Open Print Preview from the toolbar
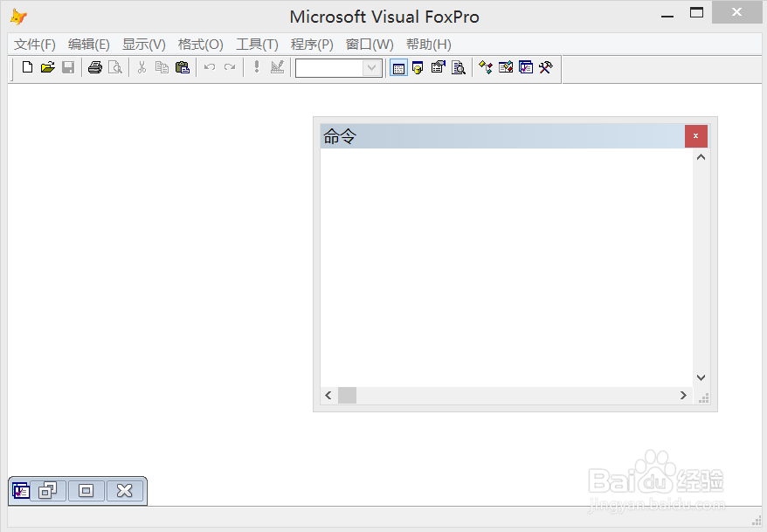This screenshot has height=532, width=767. (x=115, y=67)
